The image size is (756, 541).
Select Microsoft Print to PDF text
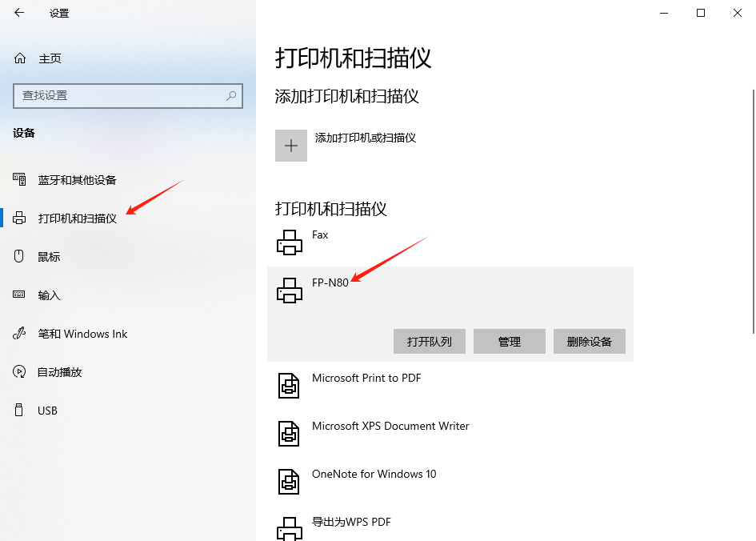(x=366, y=378)
